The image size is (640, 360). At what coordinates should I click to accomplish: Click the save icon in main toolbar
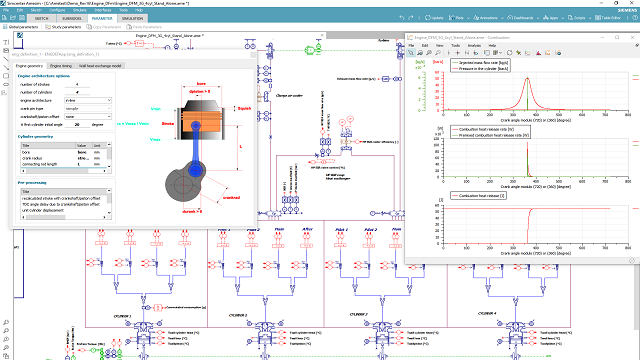22,18
